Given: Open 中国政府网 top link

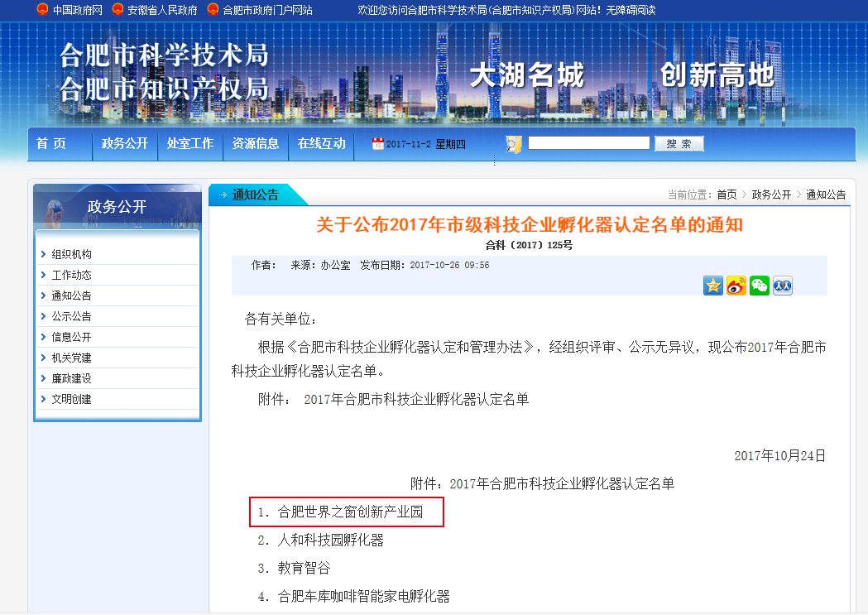Looking at the screenshot, I should click(x=78, y=10).
